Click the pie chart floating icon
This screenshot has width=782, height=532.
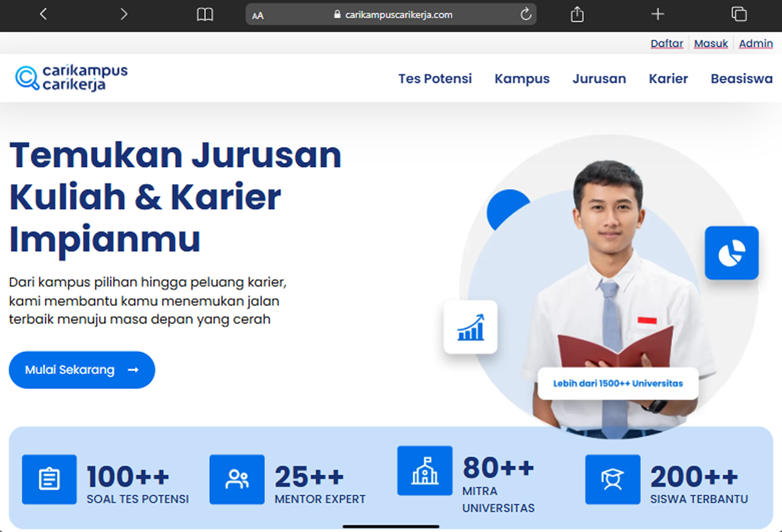(731, 253)
